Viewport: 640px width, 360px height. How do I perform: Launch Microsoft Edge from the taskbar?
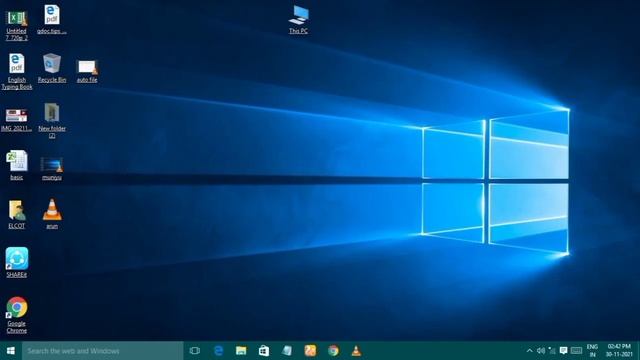pos(218,351)
